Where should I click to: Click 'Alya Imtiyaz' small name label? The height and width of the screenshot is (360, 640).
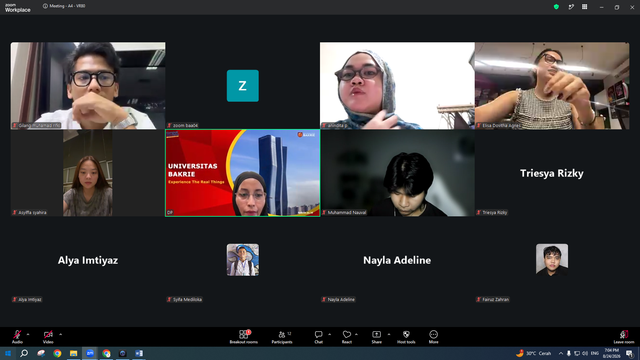pos(27,300)
